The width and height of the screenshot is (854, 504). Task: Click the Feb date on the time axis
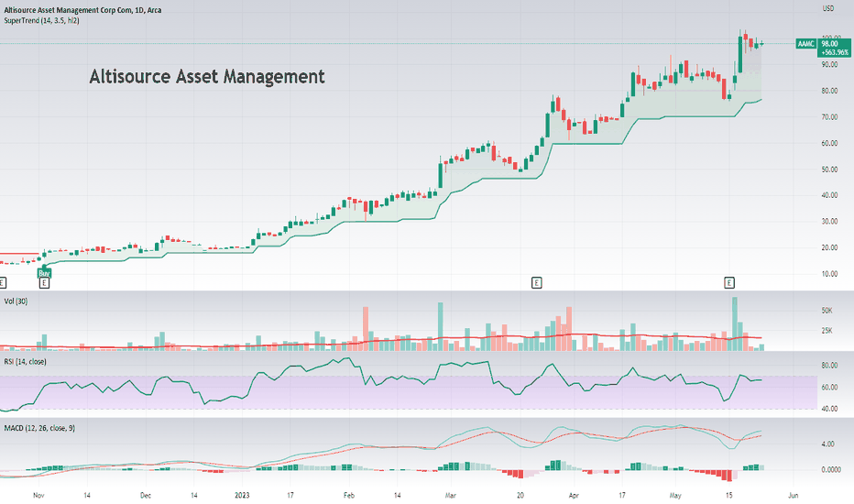coord(349,495)
